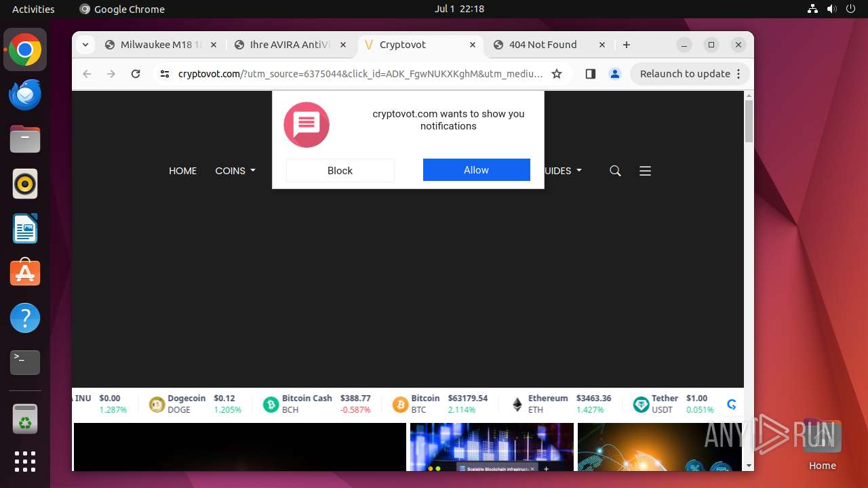Open the power menu indicator
This screenshot has height=488, width=868.
coord(851,9)
